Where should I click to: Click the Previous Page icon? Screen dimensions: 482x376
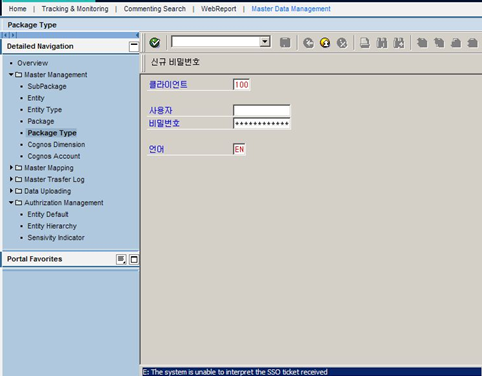click(x=439, y=43)
